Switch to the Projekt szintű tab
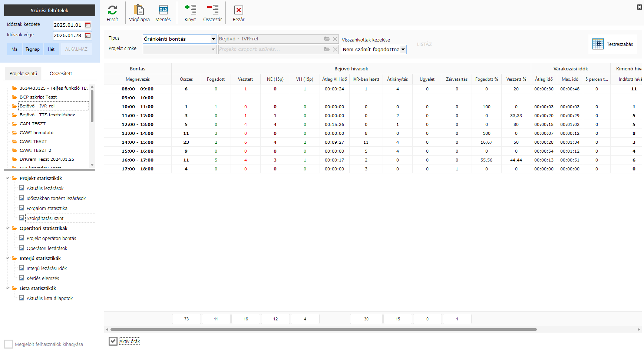The height and width of the screenshot is (353, 644). (x=23, y=73)
